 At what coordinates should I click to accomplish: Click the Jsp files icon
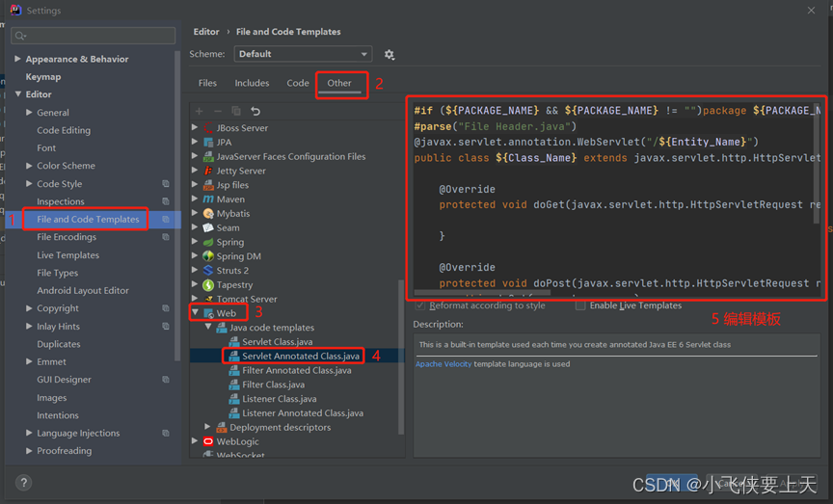click(208, 185)
